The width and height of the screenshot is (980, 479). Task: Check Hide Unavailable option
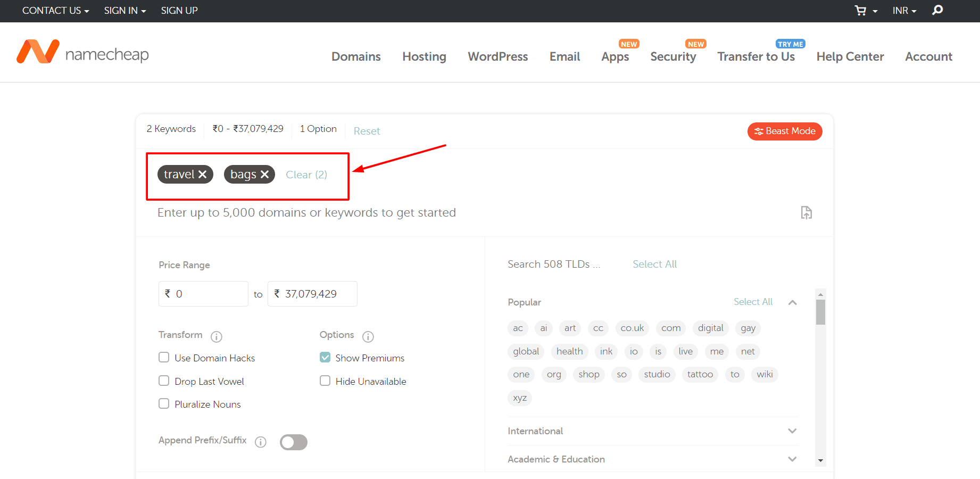325,381
